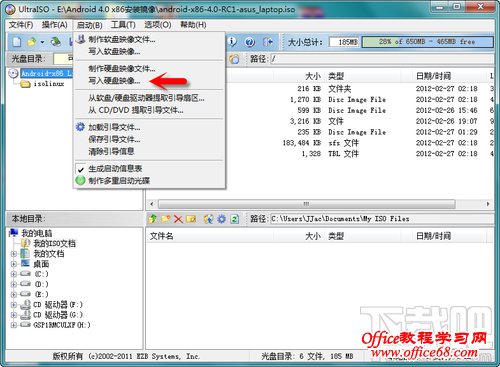Expand the (E:) drive node
The width and height of the screenshot is (500, 367).
[14, 294]
